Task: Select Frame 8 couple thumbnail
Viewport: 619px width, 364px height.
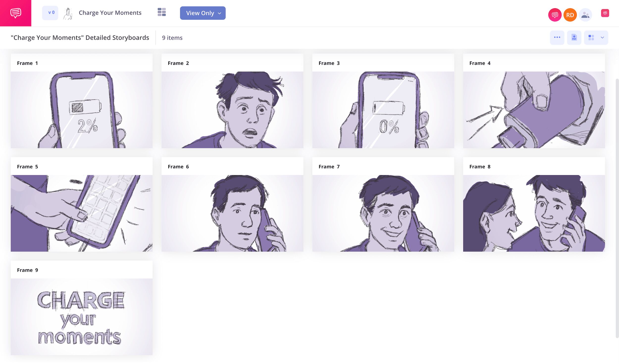Action: (534, 213)
